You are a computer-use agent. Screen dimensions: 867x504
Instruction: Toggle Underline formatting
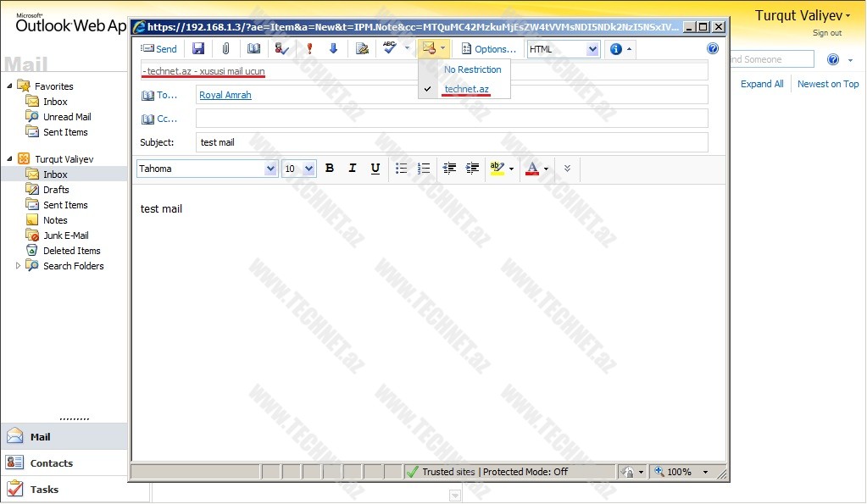tap(375, 169)
